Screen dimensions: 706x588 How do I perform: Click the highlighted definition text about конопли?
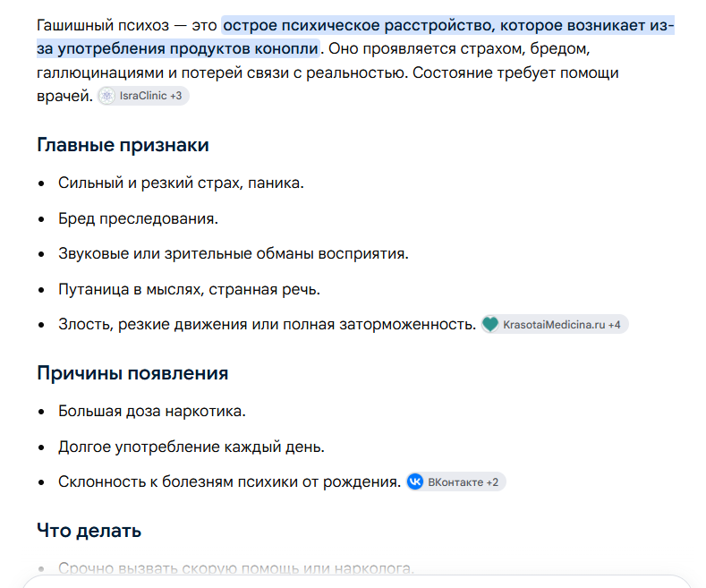coord(356,37)
